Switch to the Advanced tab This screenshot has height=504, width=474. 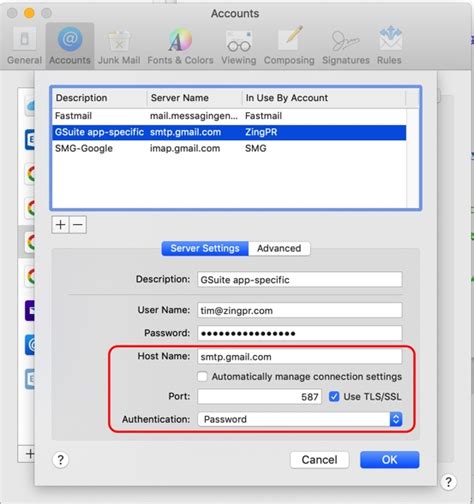pos(279,248)
